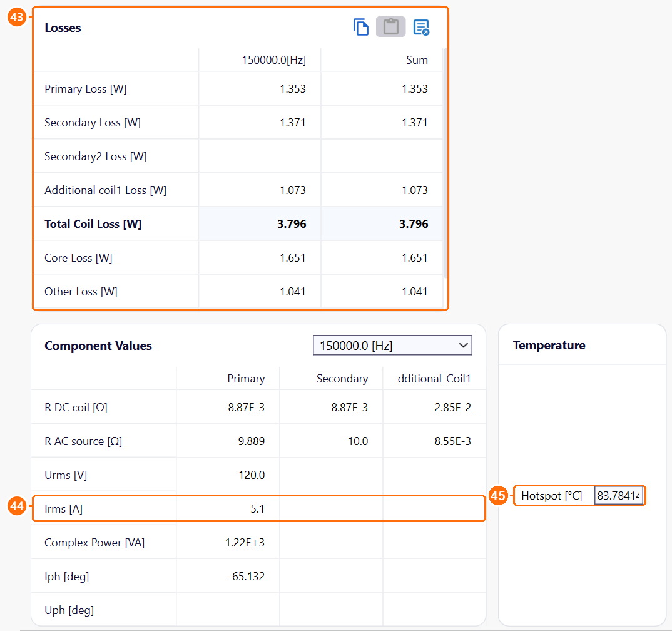Click the dditional_Coil1 column header
This screenshot has height=631, width=672.
click(x=434, y=379)
